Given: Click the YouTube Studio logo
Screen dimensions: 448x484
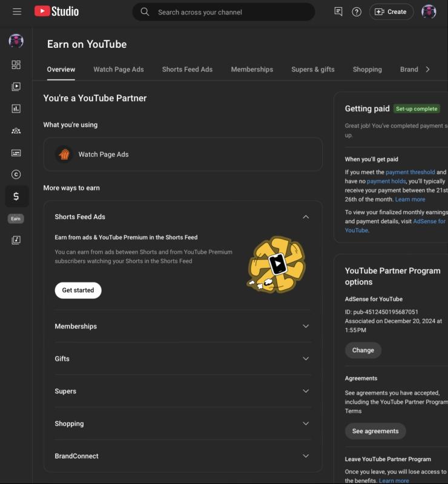Looking at the screenshot, I should (x=56, y=11).
